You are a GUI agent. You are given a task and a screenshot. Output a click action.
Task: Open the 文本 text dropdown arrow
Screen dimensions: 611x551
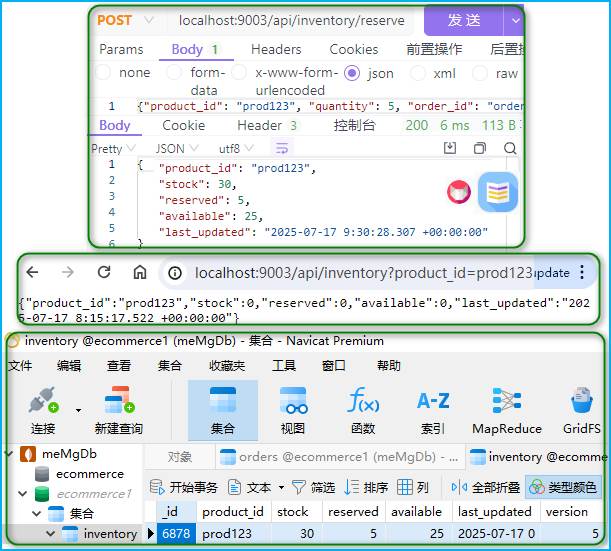(281, 487)
